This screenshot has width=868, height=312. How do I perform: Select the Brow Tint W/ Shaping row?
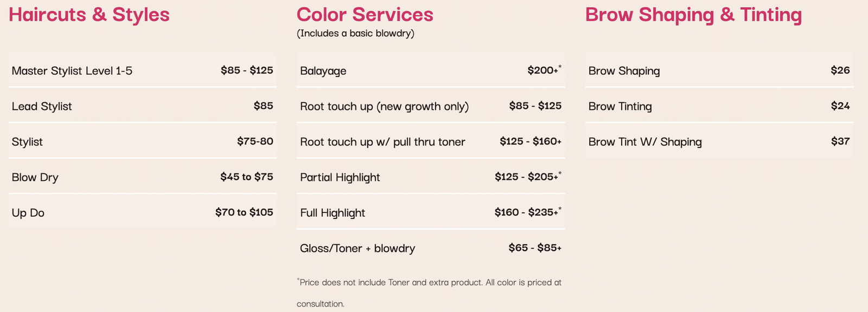pos(719,141)
